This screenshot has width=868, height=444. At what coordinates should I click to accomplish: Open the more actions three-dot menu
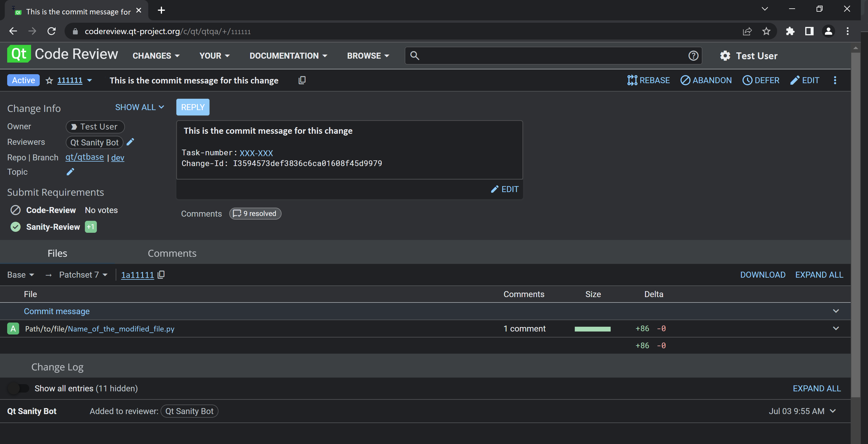pos(835,80)
